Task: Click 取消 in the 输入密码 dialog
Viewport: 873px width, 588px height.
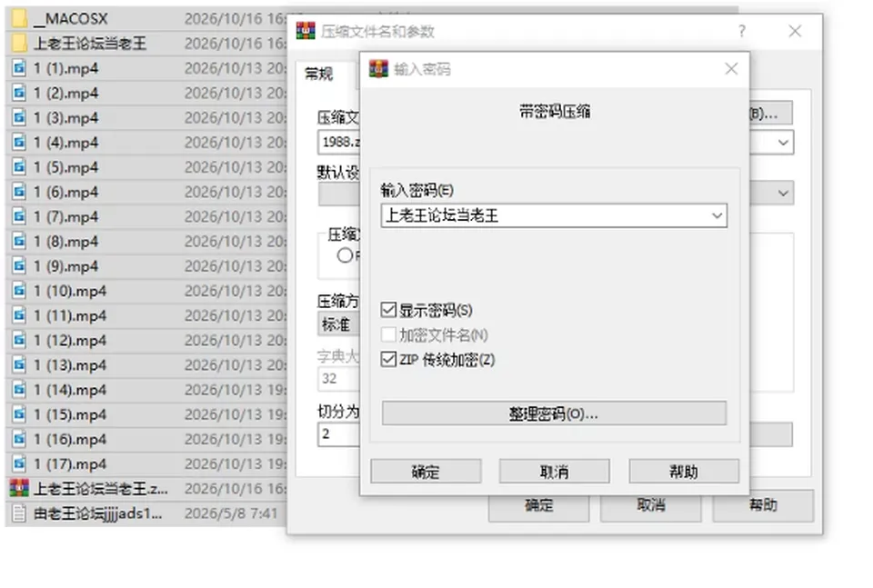Action: click(x=555, y=472)
